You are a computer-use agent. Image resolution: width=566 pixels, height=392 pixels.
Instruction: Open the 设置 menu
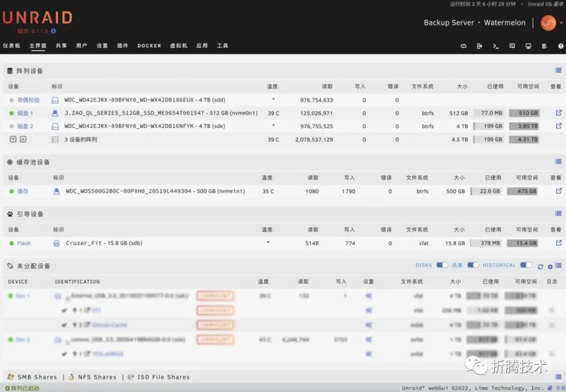pyautogui.click(x=102, y=46)
